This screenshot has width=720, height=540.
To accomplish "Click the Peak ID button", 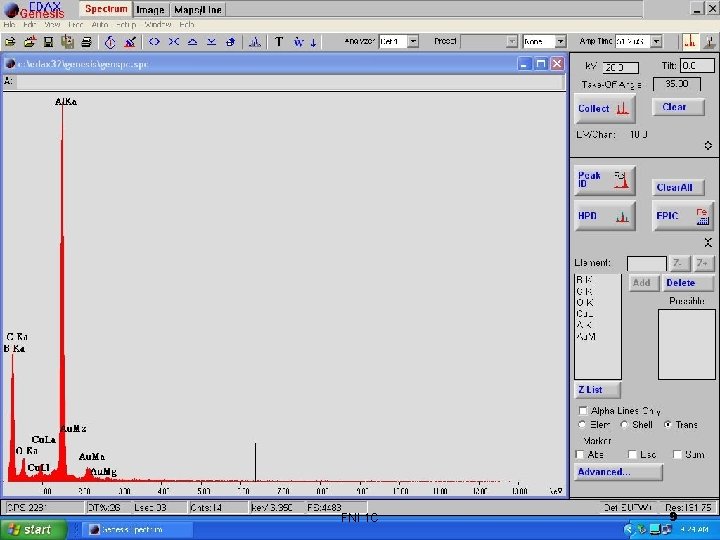I will coord(605,180).
